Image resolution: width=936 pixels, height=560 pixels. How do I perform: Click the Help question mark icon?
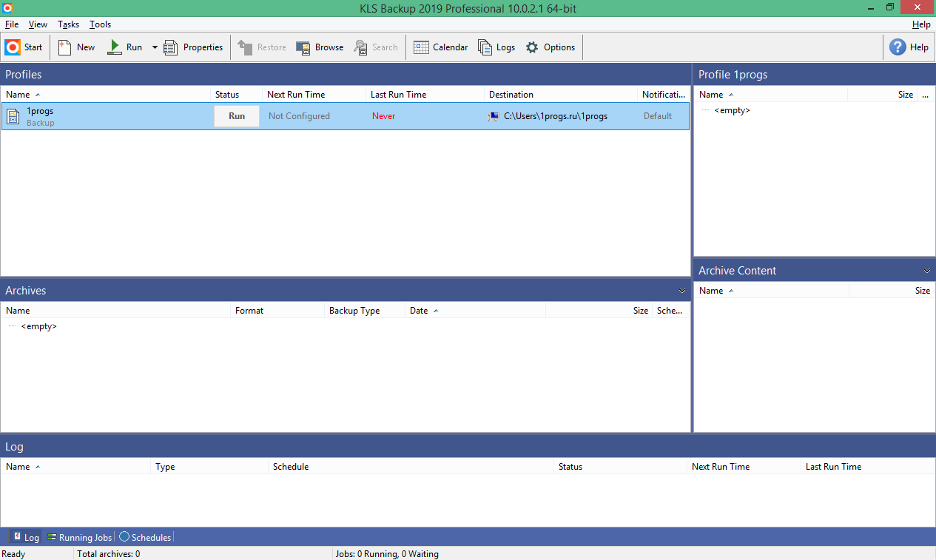898,47
